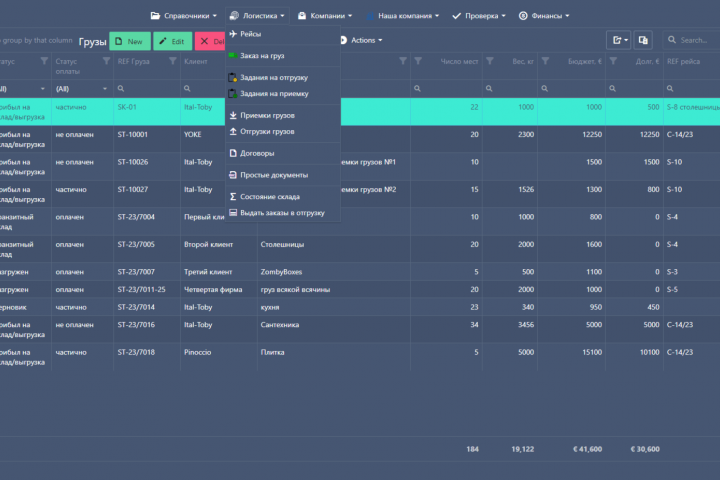Click filter icon on Вес, кг column

[490, 61]
